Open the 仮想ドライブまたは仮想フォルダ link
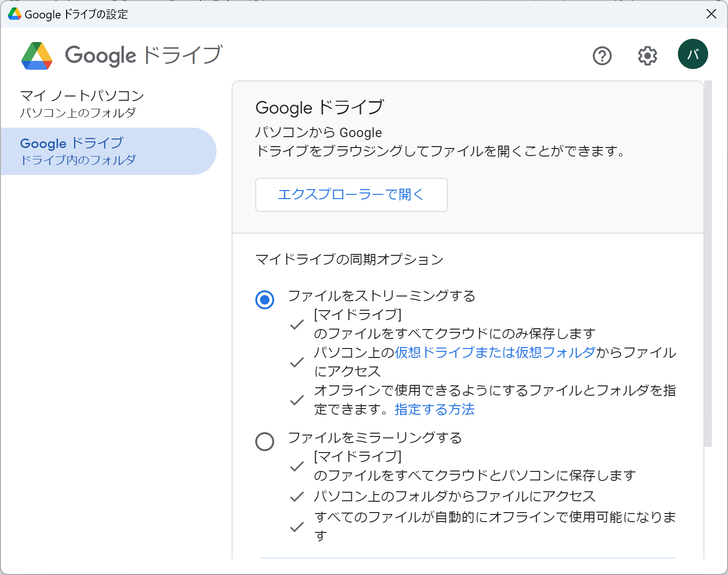The image size is (728, 575). click(x=494, y=352)
